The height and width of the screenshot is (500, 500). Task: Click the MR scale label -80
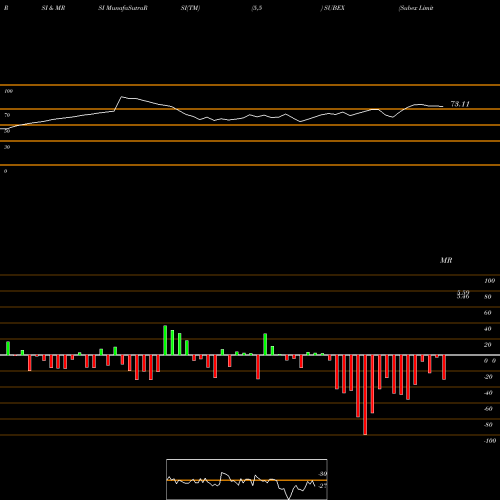[x=488, y=425]
